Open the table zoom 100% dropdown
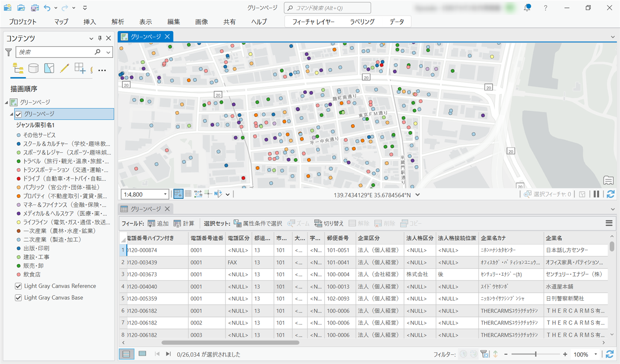Image resolution: width=620 pixels, height=364 pixels. click(x=596, y=354)
